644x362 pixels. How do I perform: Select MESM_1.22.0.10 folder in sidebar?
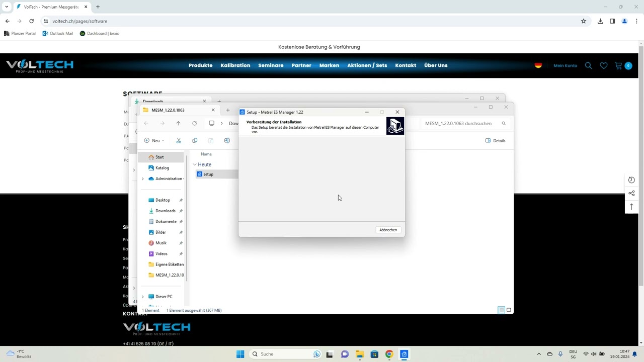(166, 275)
